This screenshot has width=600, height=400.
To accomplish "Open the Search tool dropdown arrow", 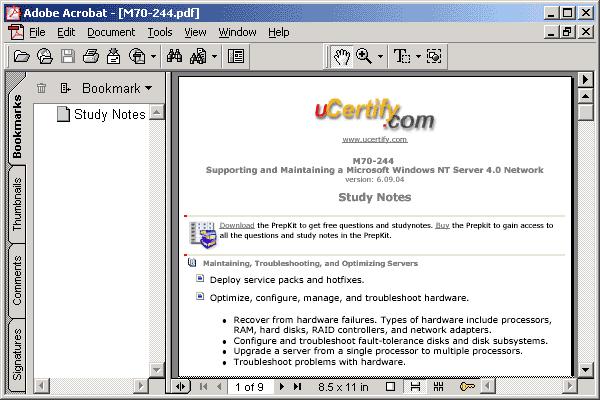I will (214, 57).
